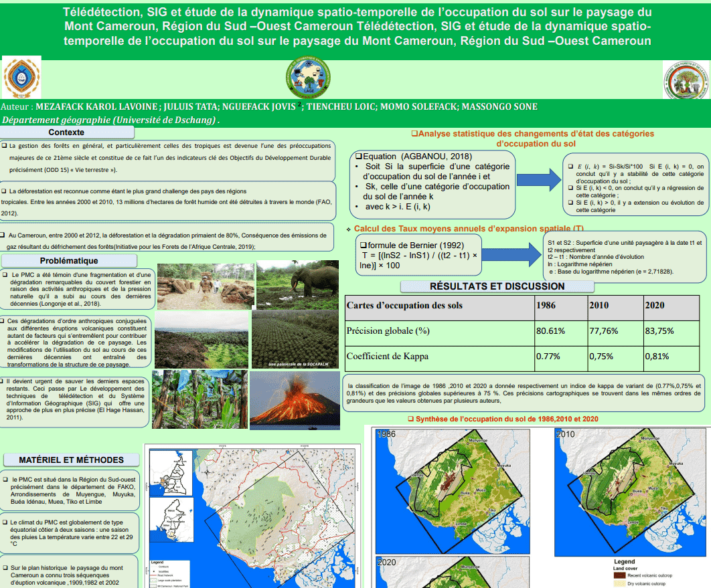711x588 pixels.
Task: Click the 83,75% table cell
Action: (671, 333)
